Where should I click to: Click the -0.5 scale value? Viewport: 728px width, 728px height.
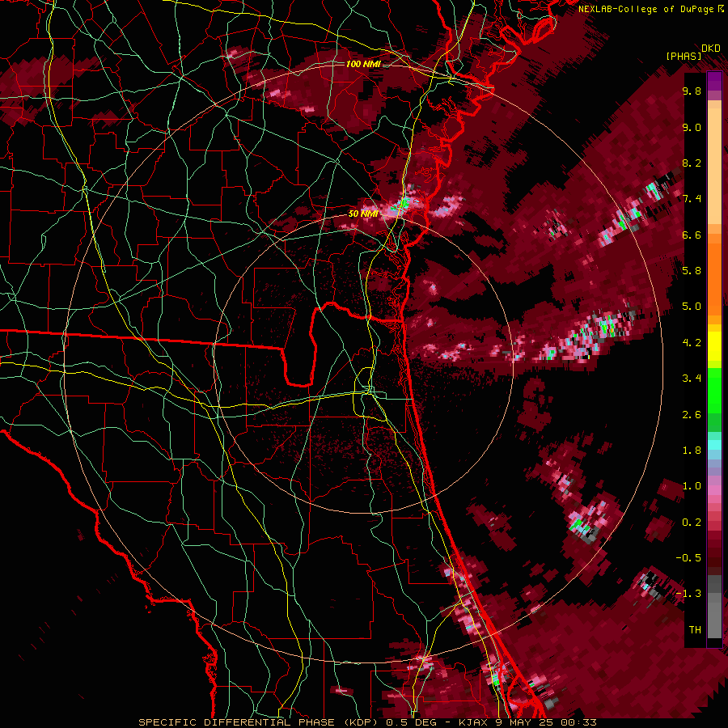[x=688, y=558]
